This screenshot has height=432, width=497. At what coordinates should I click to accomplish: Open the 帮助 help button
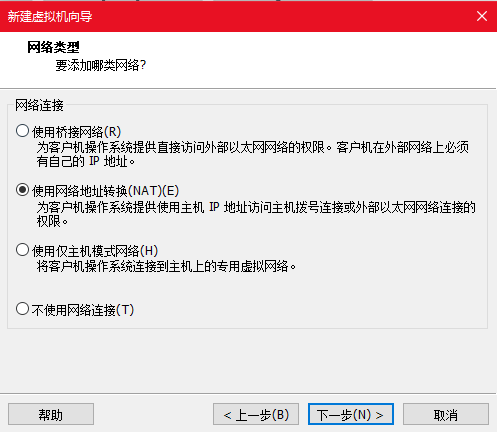tap(51, 414)
